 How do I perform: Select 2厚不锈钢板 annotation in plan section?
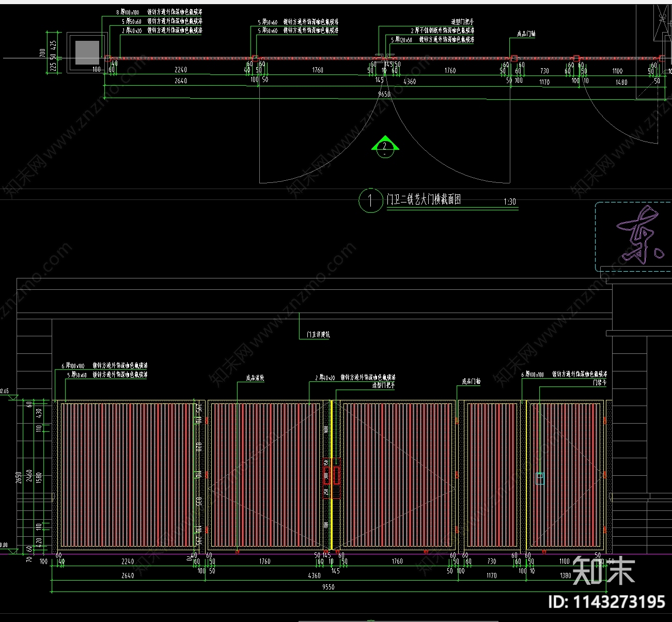point(443,30)
